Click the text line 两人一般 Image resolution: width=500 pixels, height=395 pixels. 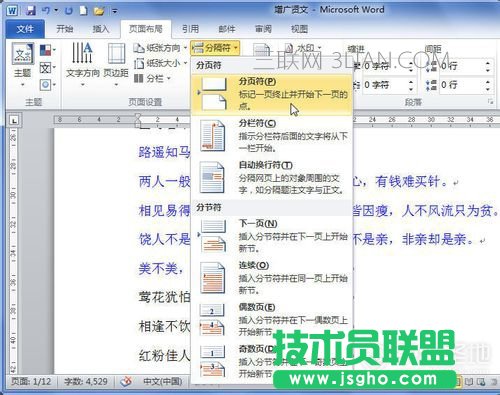pos(165,182)
